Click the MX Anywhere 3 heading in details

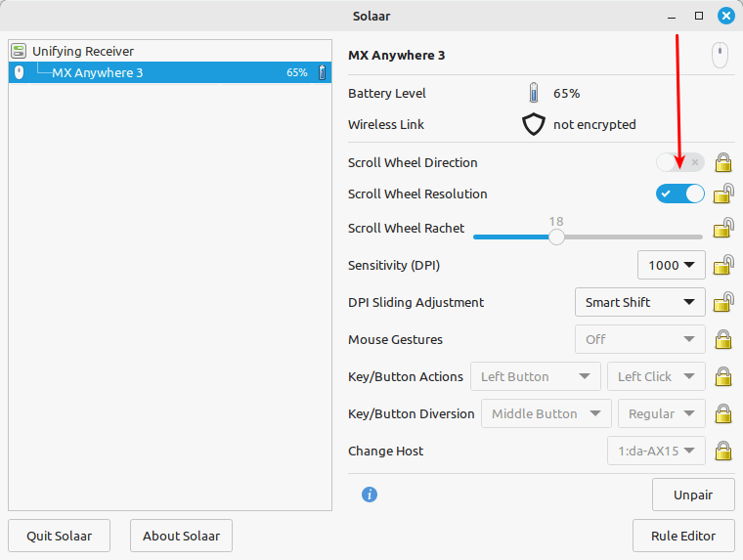[x=397, y=56]
